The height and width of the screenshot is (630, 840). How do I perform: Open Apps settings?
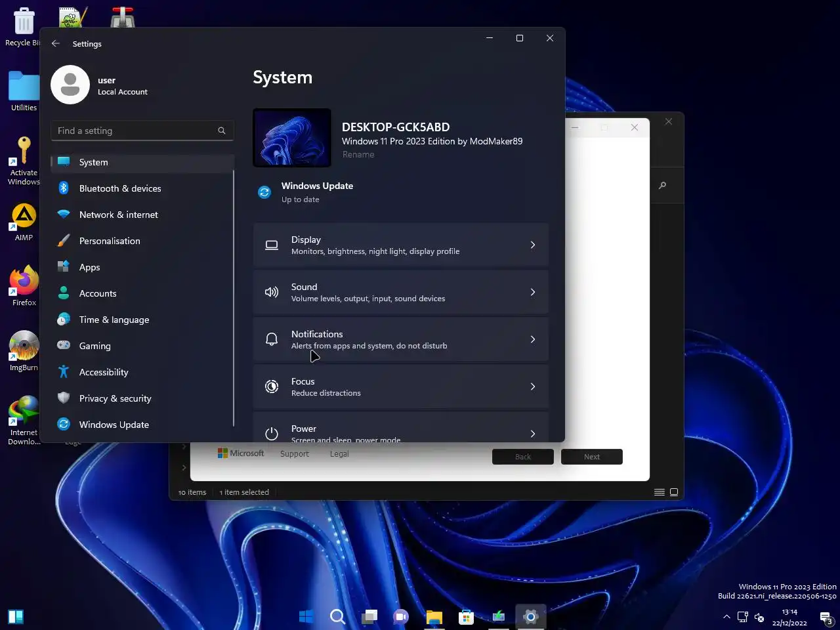(142, 267)
